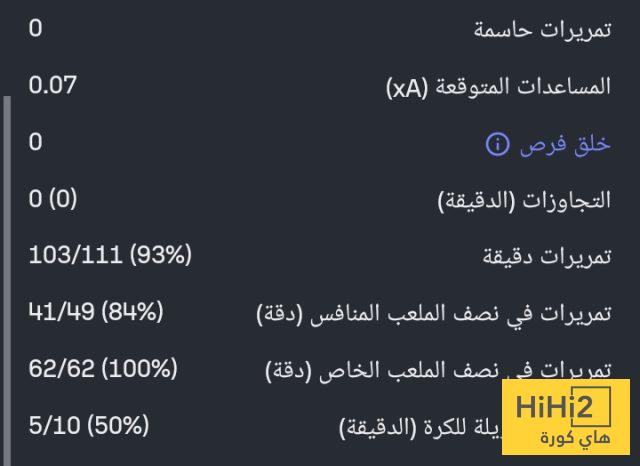Click the 0 (0) dribbles value
The width and height of the screenshot is (640, 466).
pos(53,199)
